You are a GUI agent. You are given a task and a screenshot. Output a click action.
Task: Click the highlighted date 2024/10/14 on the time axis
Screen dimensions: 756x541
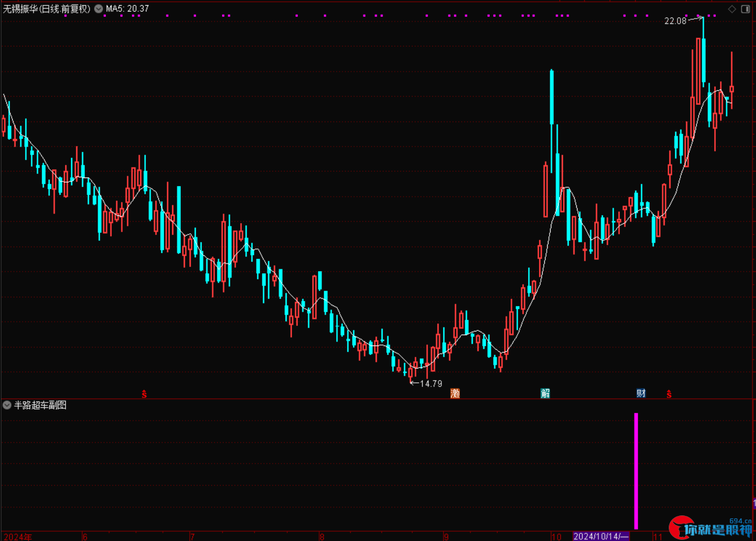point(601,536)
